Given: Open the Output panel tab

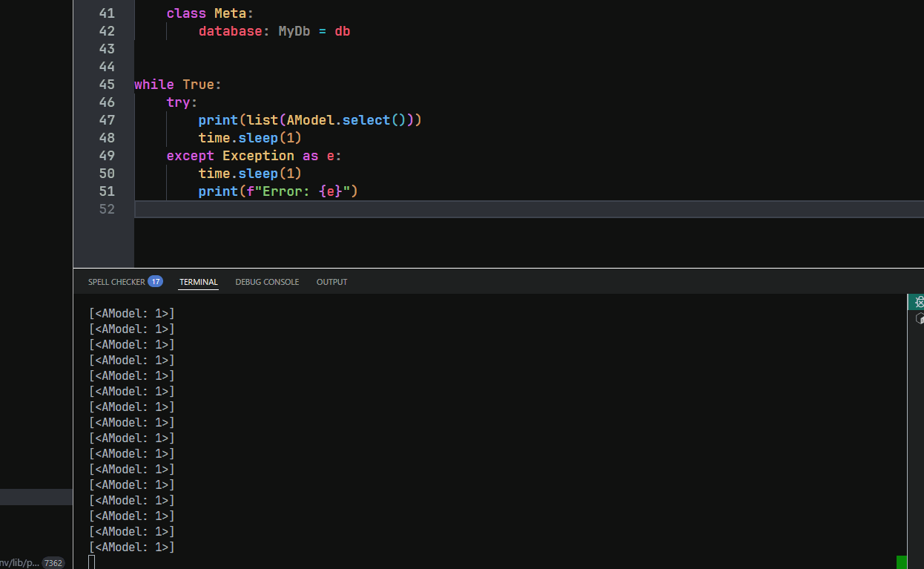Looking at the screenshot, I should (x=331, y=282).
